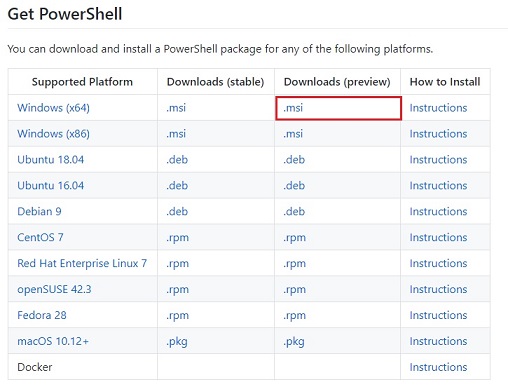Download the Ubuntu 16.04 preview .deb
Viewport: 508px width, 387px height.
[x=294, y=186]
